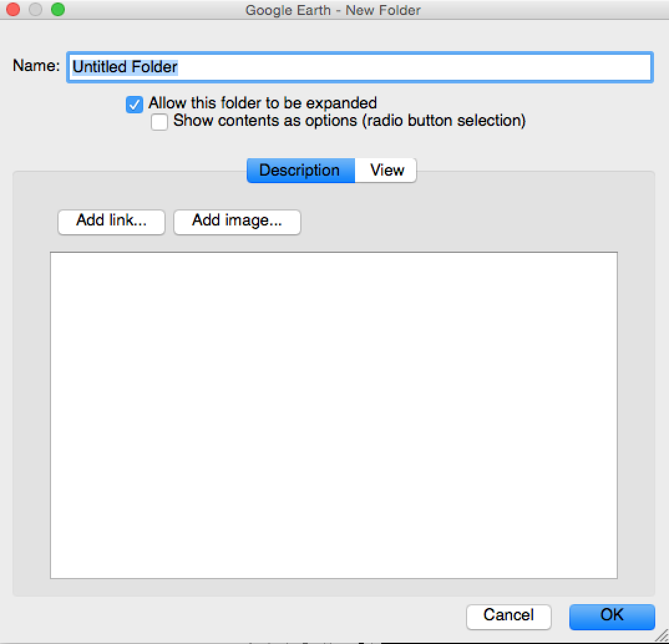
Task: Click the red close window button
Action: [x=13, y=10]
